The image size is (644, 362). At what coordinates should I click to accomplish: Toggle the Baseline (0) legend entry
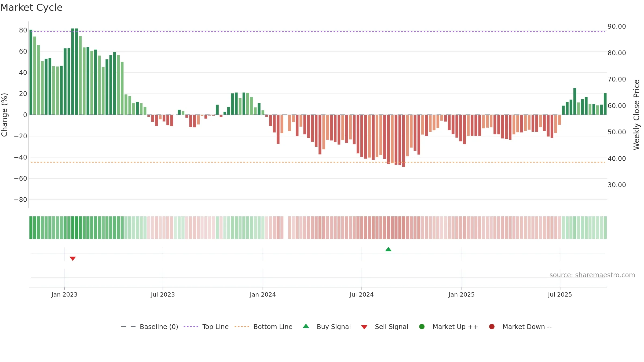(149, 327)
